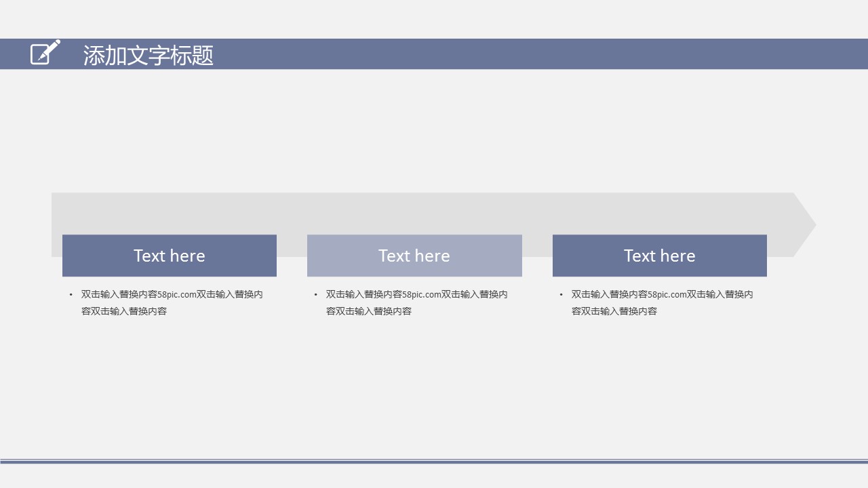The height and width of the screenshot is (488, 868).
Task: Click the bullet paragraph under right box
Action: [x=662, y=302]
